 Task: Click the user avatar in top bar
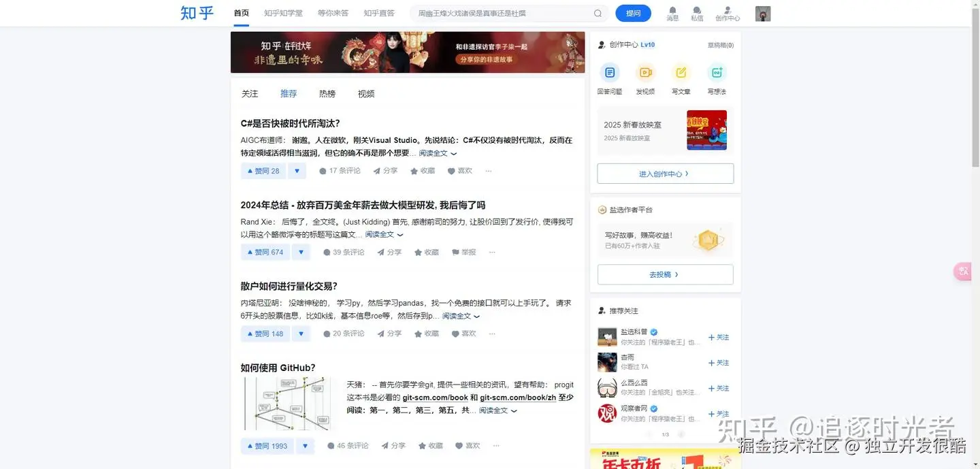[x=763, y=14]
